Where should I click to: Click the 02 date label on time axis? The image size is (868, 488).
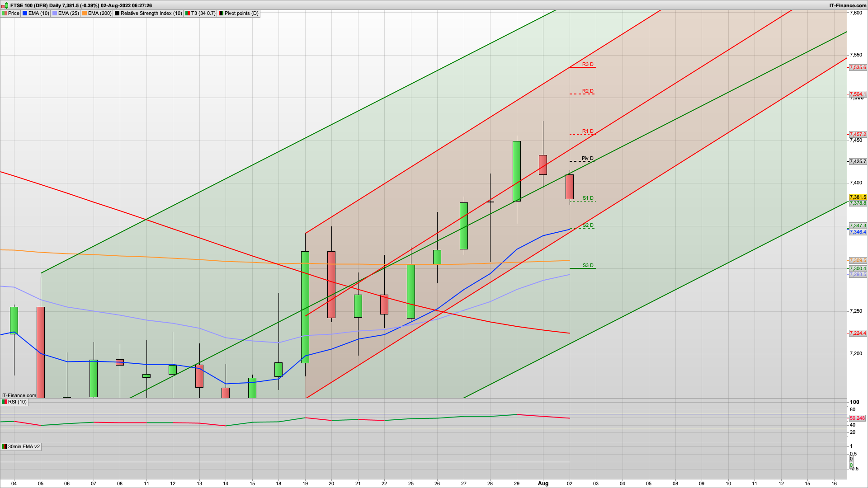pos(570,483)
